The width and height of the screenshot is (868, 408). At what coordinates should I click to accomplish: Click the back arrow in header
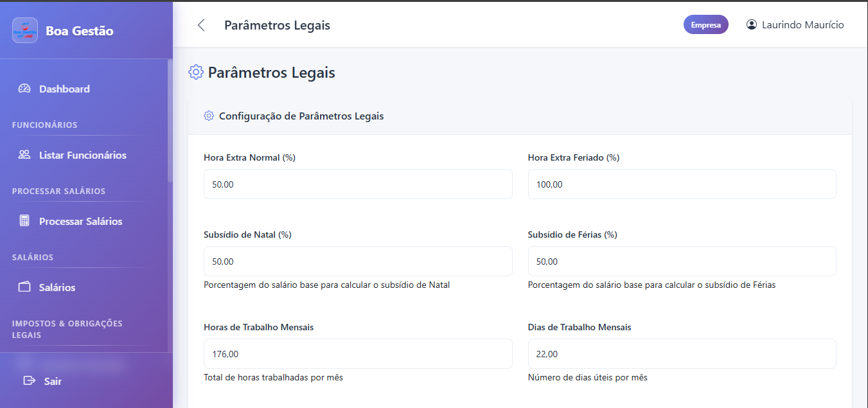(x=201, y=25)
